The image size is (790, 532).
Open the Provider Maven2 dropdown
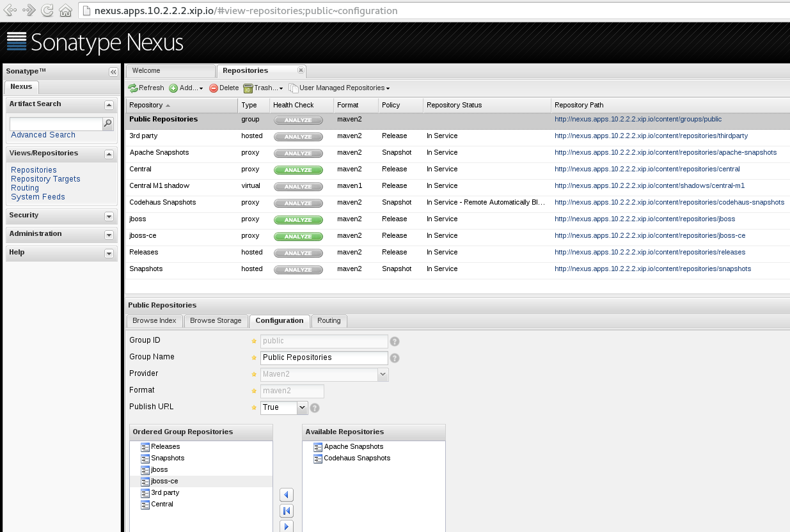pos(383,375)
